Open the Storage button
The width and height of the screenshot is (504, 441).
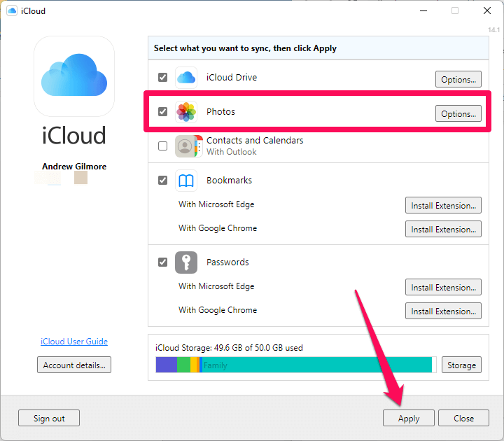[461, 365]
